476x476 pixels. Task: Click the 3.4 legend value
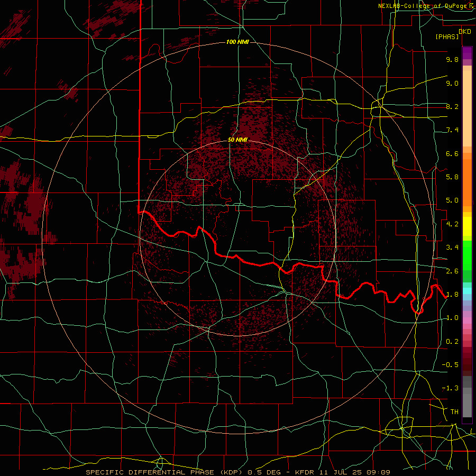[452, 248]
